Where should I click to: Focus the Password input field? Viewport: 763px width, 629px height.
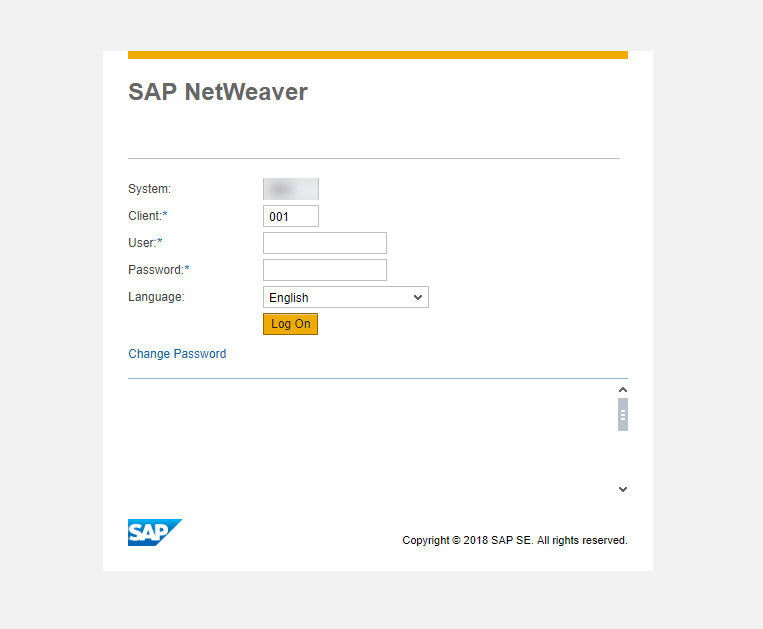(325, 270)
